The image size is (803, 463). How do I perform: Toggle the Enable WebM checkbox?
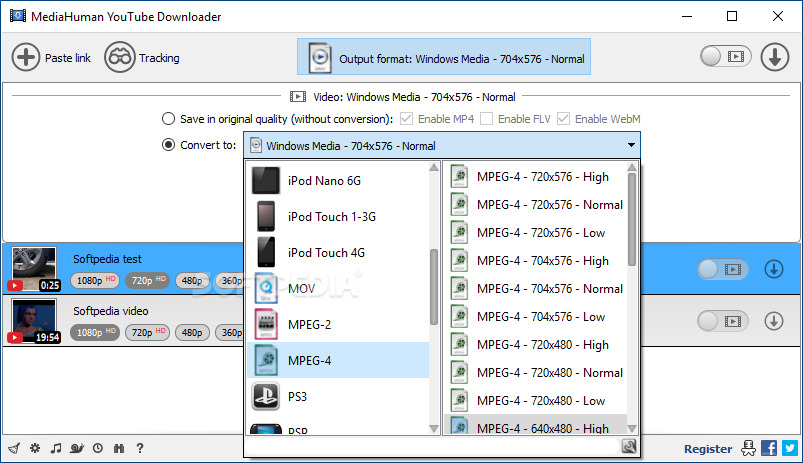[x=563, y=119]
